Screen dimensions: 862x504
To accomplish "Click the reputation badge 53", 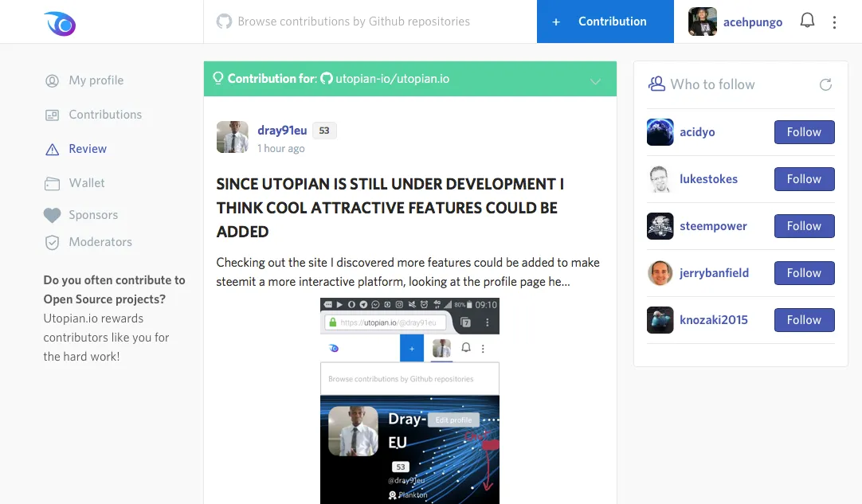I will click(324, 131).
